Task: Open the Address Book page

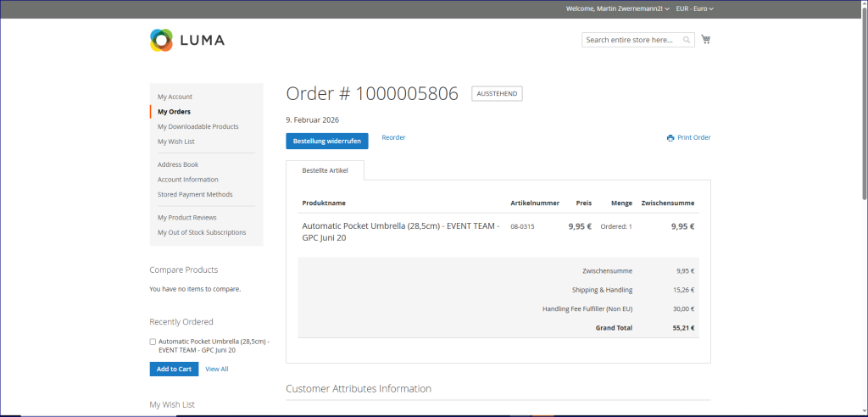Action: (178, 164)
